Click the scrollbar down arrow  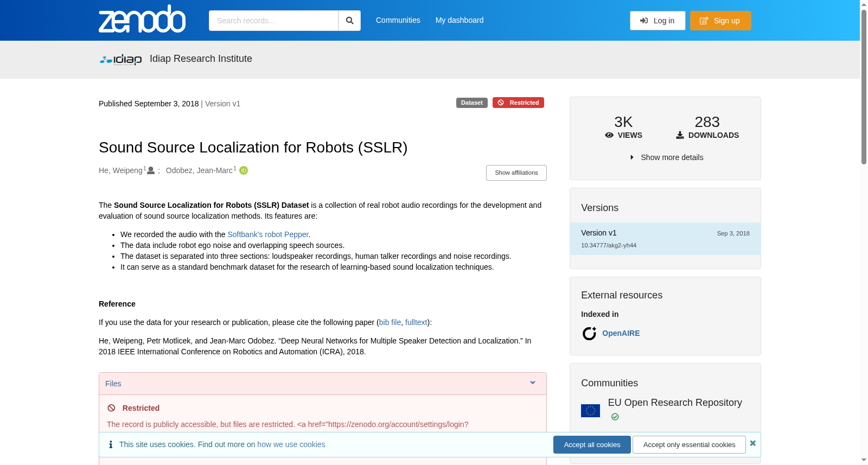click(x=864, y=460)
